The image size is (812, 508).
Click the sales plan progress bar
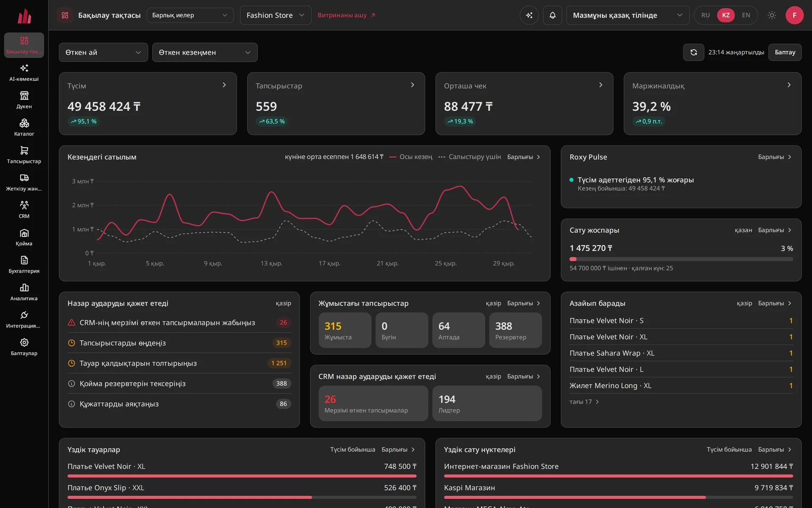tap(681, 259)
